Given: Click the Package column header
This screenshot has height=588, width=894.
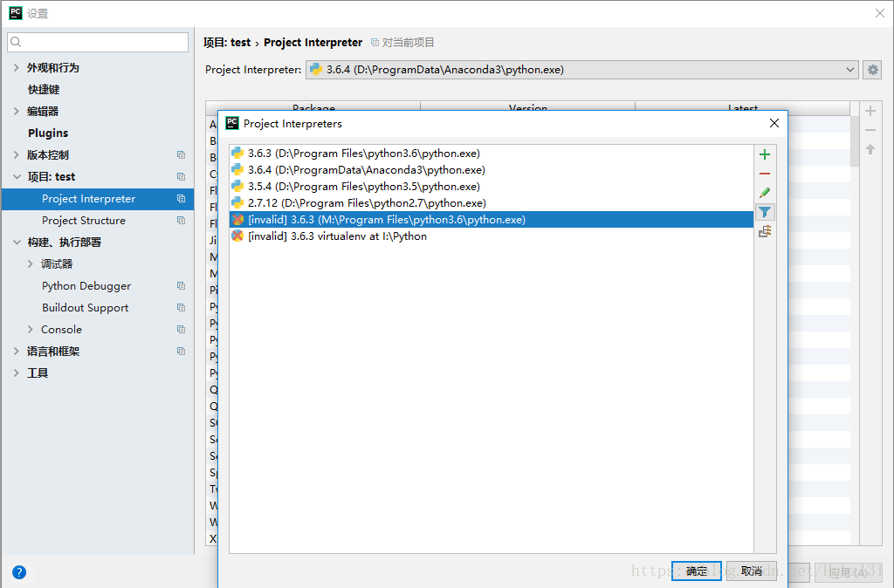Looking at the screenshot, I should (313, 107).
